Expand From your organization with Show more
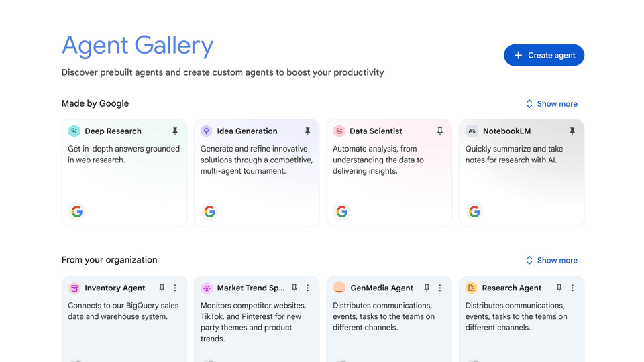Viewport: 644px width, 362px height. pos(551,261)
